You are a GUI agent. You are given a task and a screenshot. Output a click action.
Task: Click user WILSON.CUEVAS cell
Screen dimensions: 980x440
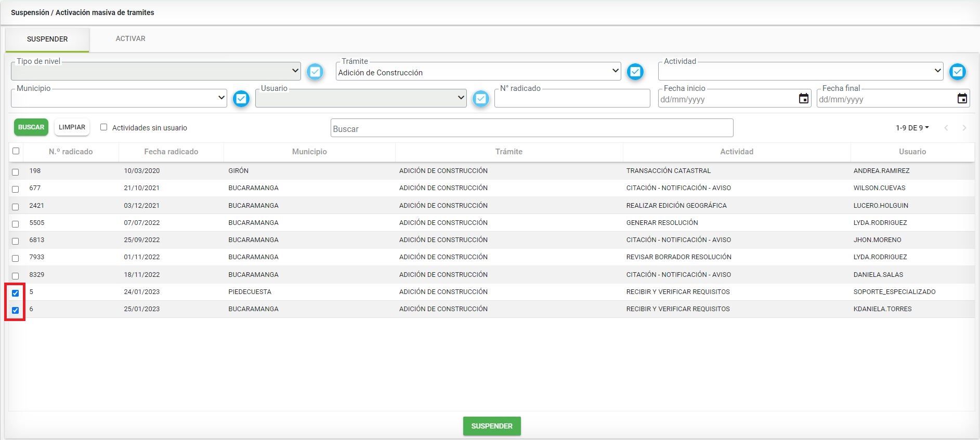(x=880, y=188)
